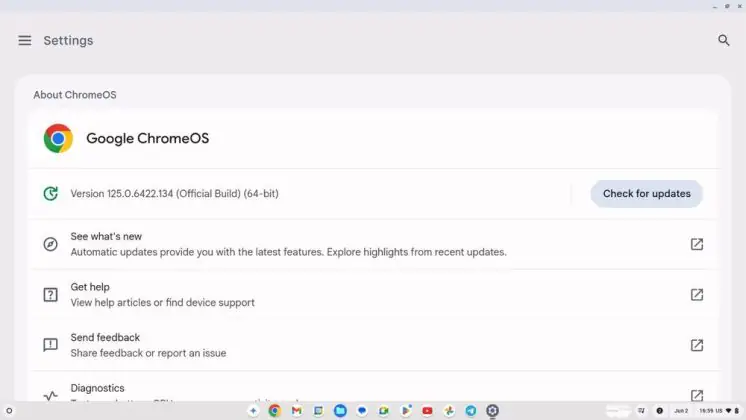Click the 'Automatic updates provide you' description
Image resolution: width=746 pixels, height=420 pixels.
289,252
